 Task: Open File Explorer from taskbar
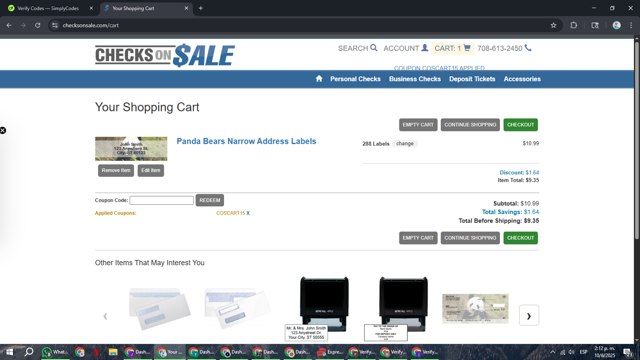click(113, 352)
